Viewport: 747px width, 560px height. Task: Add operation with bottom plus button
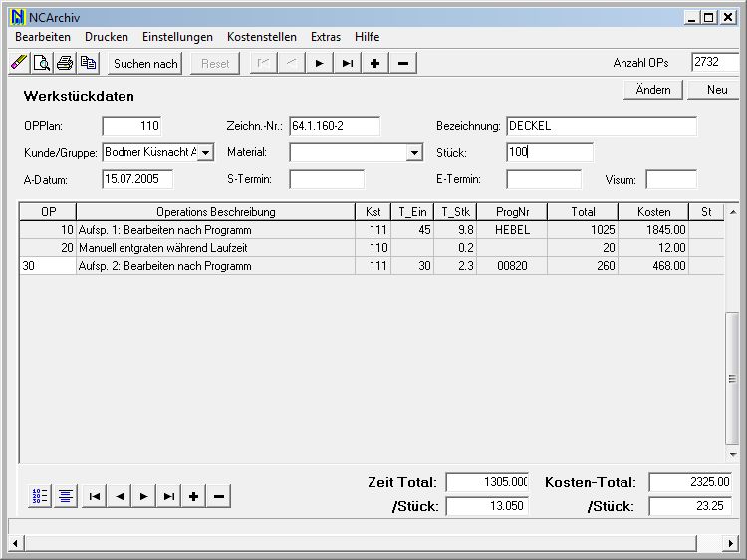[x=194, y=496]
